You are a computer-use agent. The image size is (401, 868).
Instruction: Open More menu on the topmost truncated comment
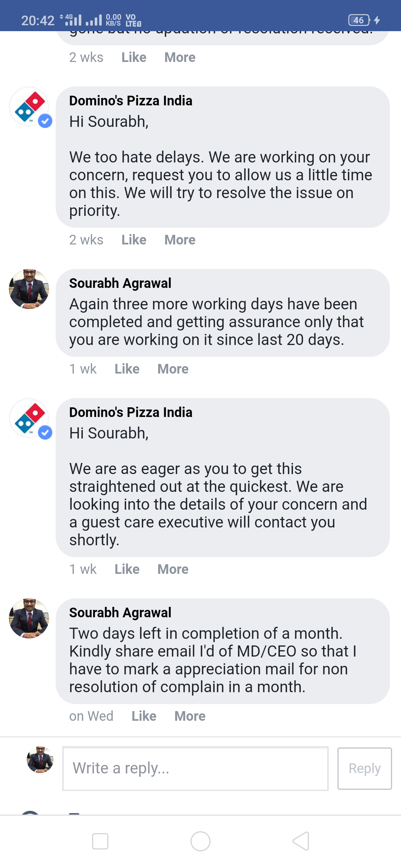179,57
